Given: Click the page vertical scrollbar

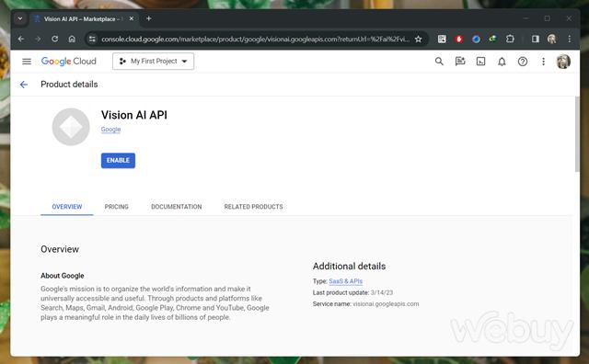Looking at the screenshot, I should (577, 134).
